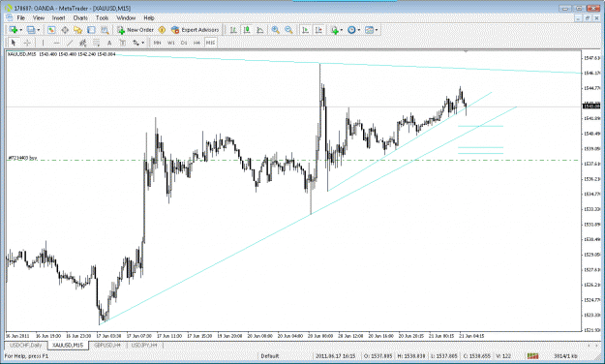Switch timeframe to MN
Viewport: 605px width, 364px height.
tap(157, 43)
